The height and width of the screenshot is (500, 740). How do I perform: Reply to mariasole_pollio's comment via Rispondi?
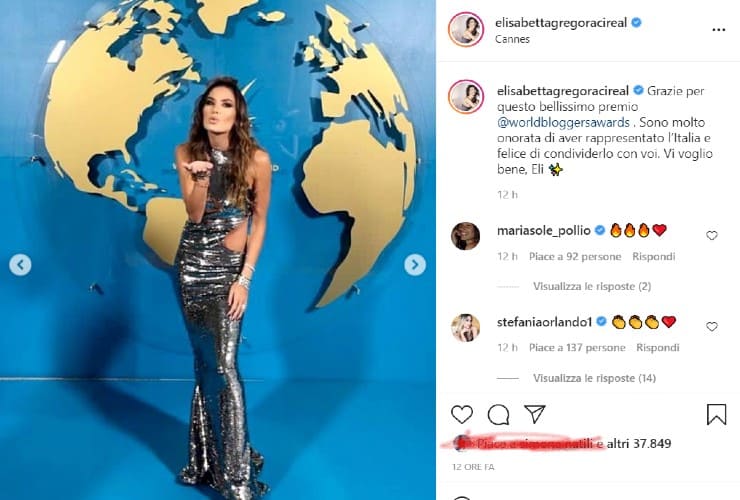pos(654,256)
